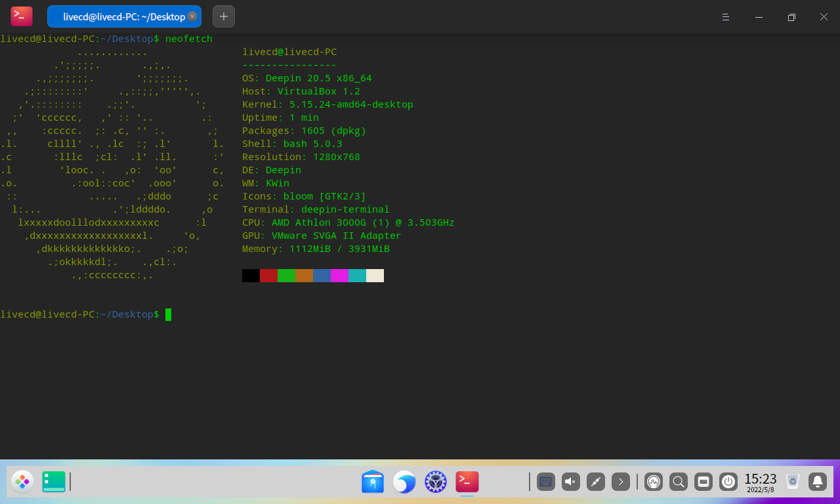The image size is (840, 504).
Task: Open the search (Grand Search) dock icon
Action: (x=679, y=482)
